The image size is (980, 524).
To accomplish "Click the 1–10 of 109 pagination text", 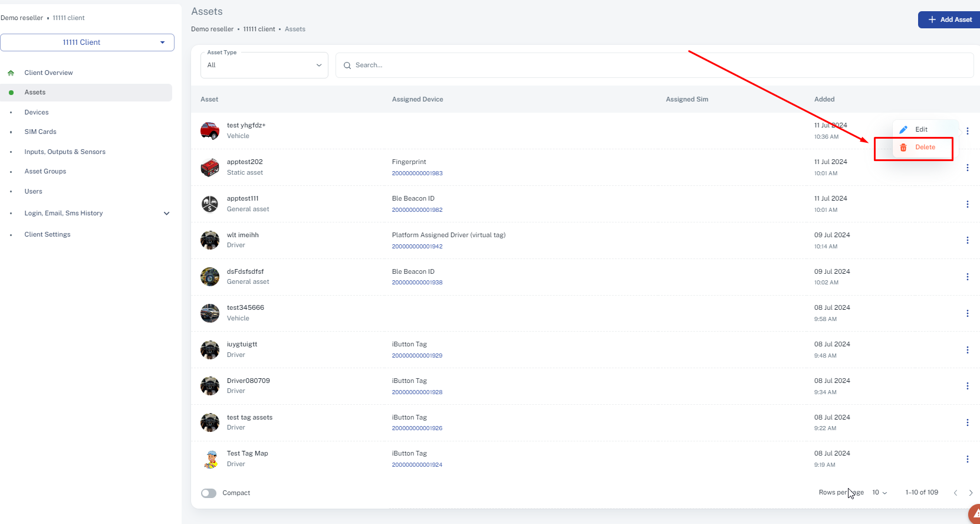I will 922,492.
